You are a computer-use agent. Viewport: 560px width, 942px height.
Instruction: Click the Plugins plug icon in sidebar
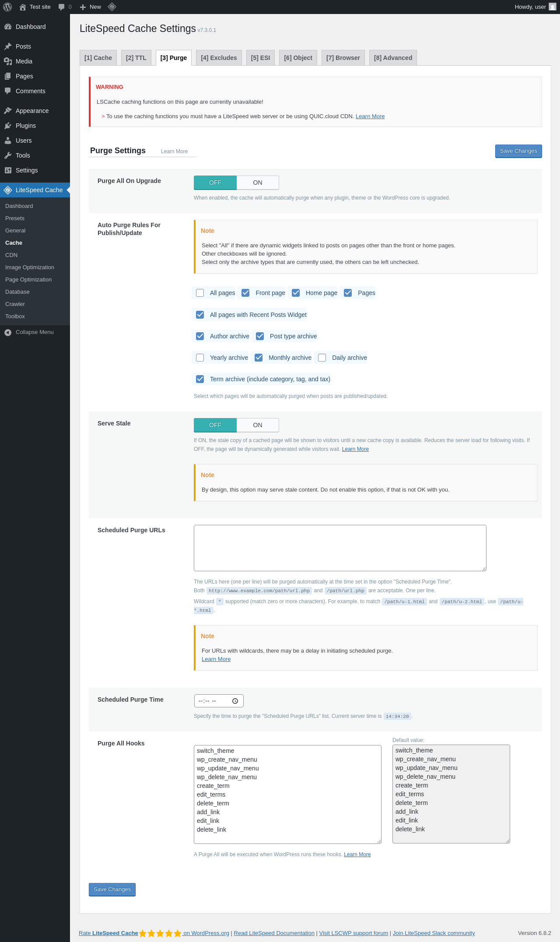8,126
